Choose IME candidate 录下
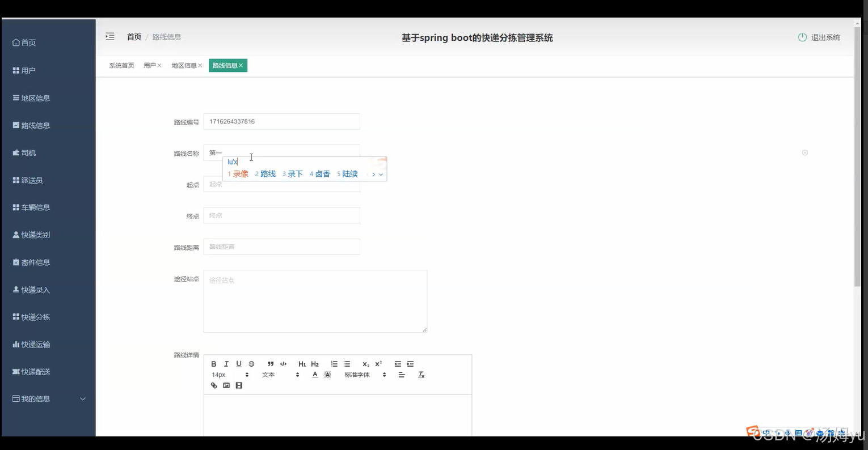Image resolution: width=868 pixels, height=450 pixels. click(x=293, y=174)
